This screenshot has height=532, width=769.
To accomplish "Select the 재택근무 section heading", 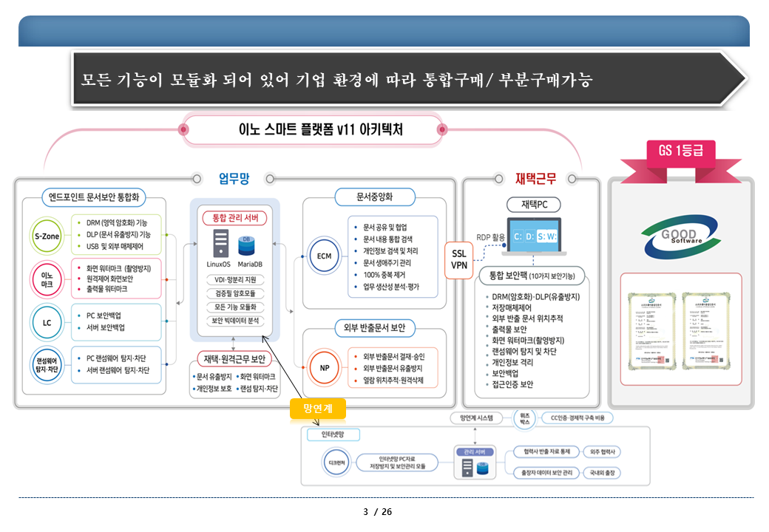I will [535, 178].
